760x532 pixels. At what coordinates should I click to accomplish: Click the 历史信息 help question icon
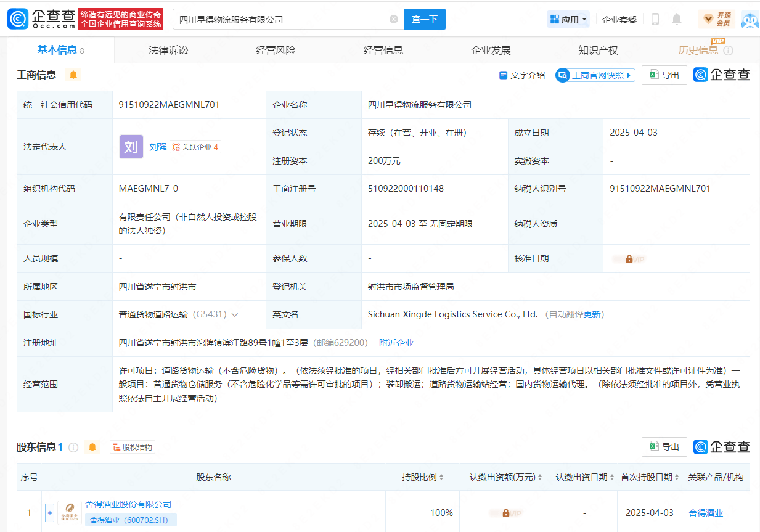pyautogui.click(x=728, y=51)
